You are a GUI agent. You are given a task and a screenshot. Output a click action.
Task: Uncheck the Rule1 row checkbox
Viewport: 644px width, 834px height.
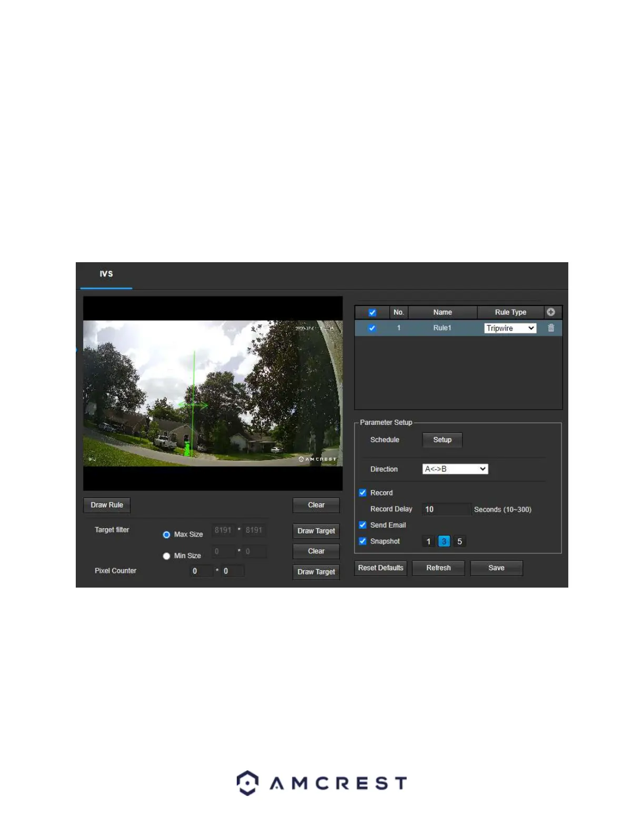(x=372, y=328)
